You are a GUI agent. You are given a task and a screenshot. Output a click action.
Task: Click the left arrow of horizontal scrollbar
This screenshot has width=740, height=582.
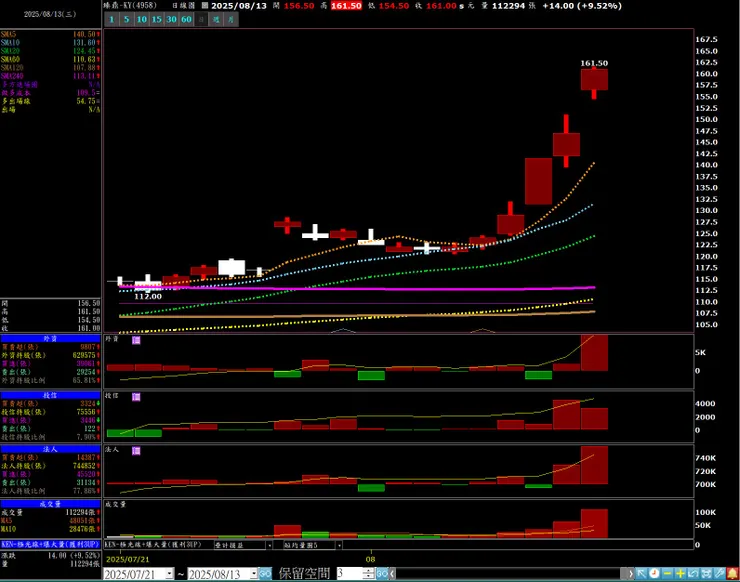pyautogui.click(x=392, y=574)
